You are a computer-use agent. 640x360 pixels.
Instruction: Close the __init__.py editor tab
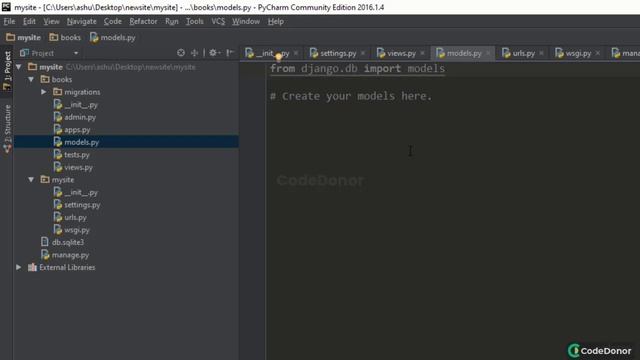(296, 53)
